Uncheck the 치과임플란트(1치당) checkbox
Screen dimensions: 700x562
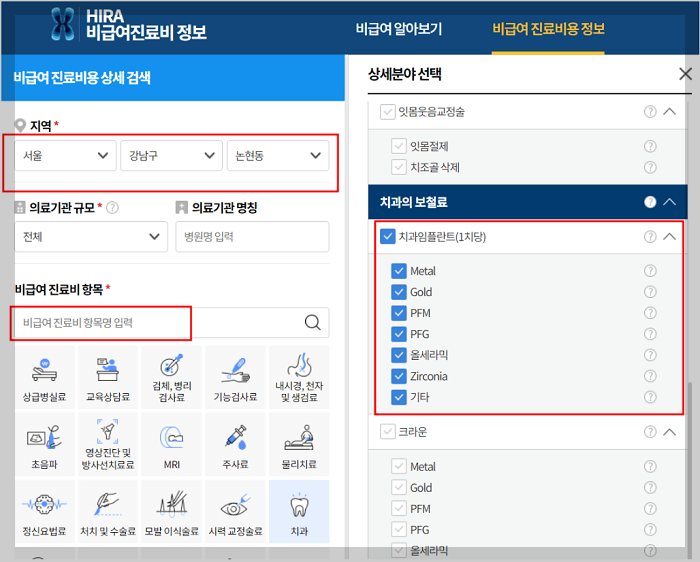click(x=388, y=237)
